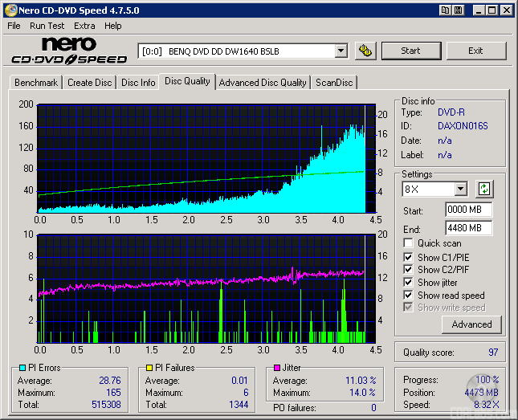Click the End position MB field

tap(468, 228)
